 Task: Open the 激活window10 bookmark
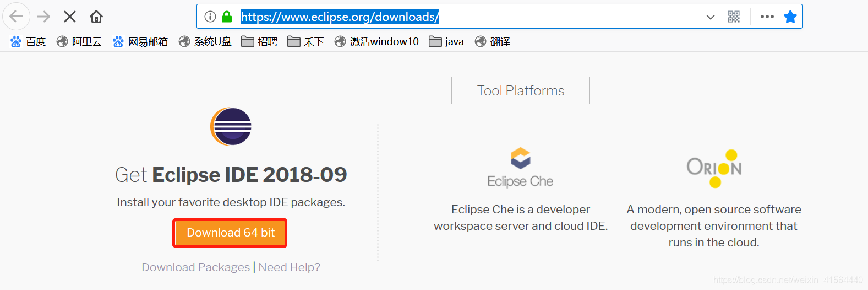[x=377, y=41]
